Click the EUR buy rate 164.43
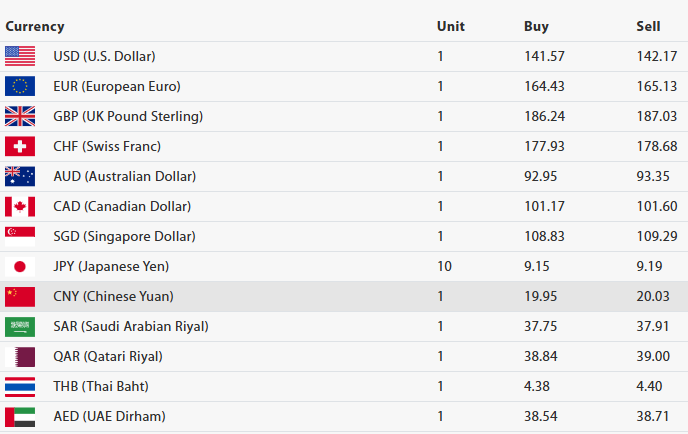This screenshot has width=688, height=434. (x=543, y=86)
